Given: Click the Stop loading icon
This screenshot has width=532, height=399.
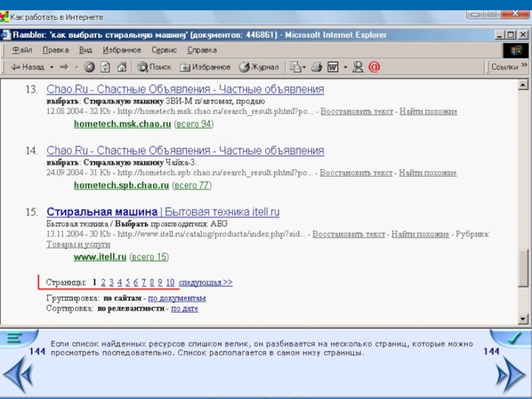Looking at the screenshot, I should pos(89,67).
